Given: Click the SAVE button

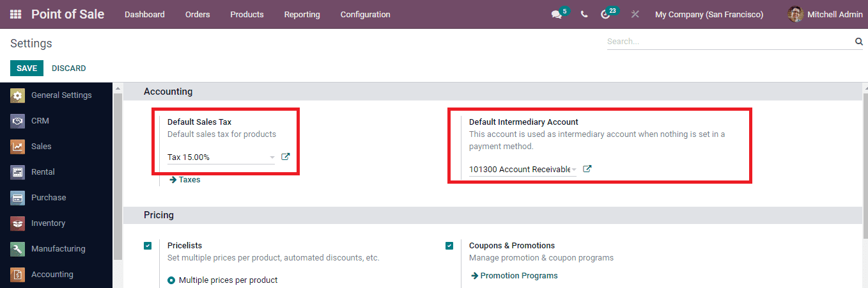Looking at the screenshot, I should (26, 68).
